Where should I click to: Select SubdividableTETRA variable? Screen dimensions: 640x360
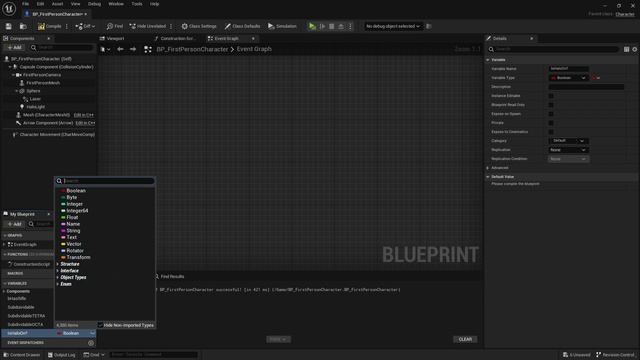pyautogui.click(x=26, y=316)
